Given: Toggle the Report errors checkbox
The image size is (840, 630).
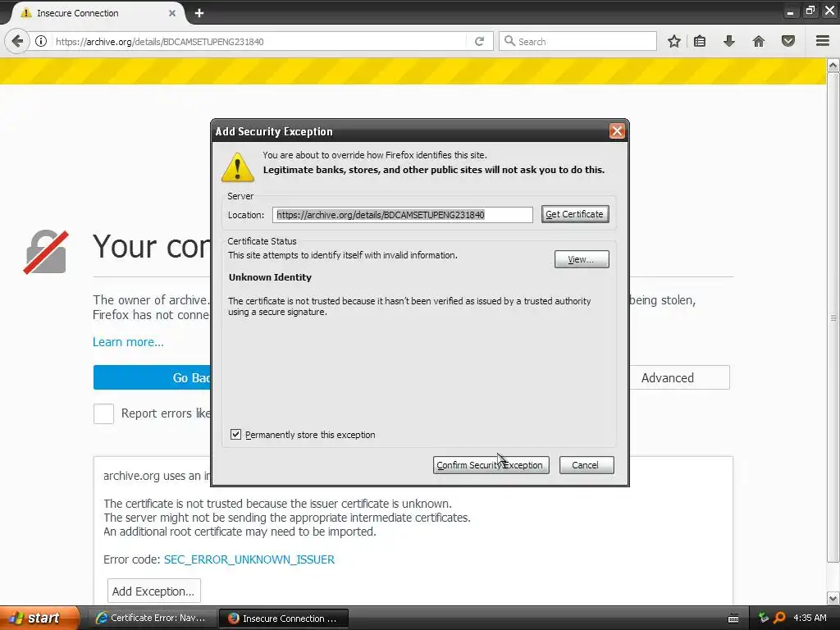Looking at the screenshot, I should (103, 413).
